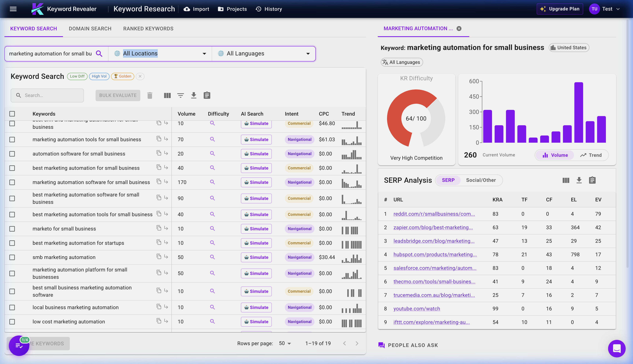Expand the Test user account menu
Image resolution: width=633 pixels, height=364 pixels.
tap(604, 9)
